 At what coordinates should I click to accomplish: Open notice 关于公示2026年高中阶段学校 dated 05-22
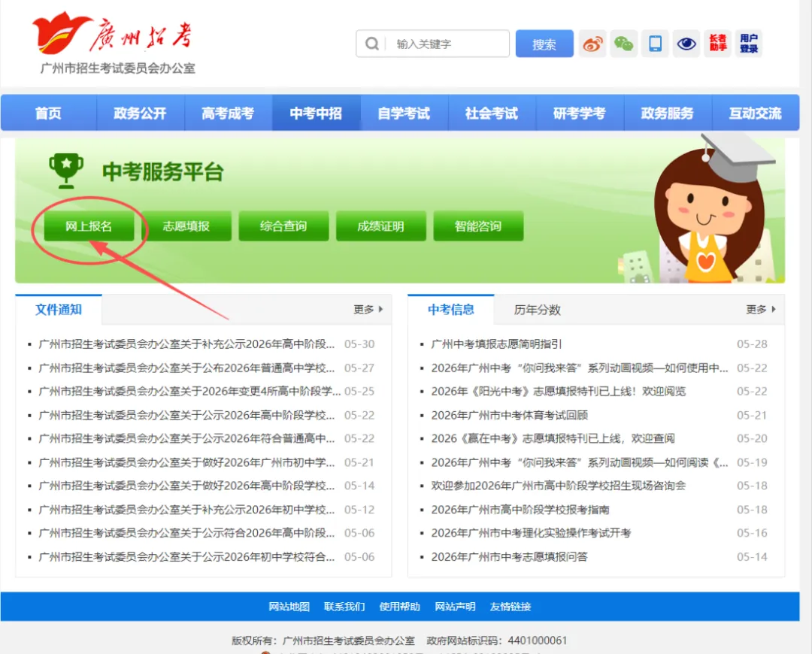[187, 415]
